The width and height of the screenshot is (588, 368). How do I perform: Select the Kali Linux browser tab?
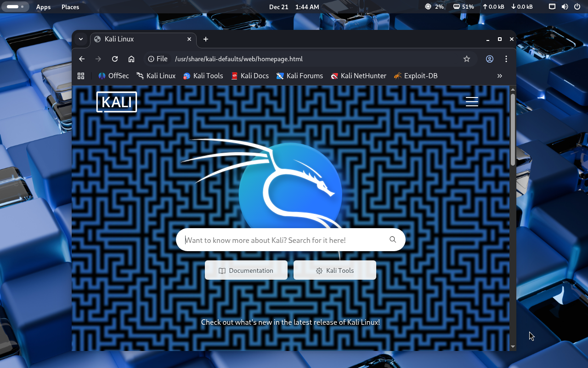[x=138, y=39]
